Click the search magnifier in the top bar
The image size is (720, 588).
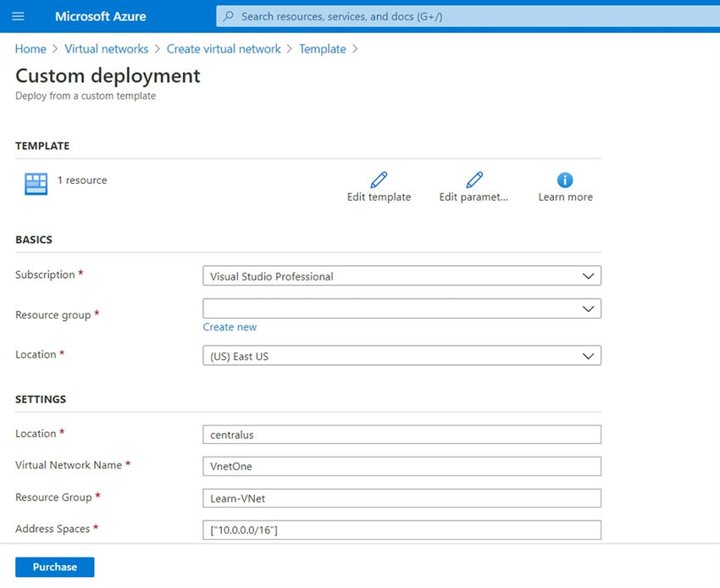227,16
